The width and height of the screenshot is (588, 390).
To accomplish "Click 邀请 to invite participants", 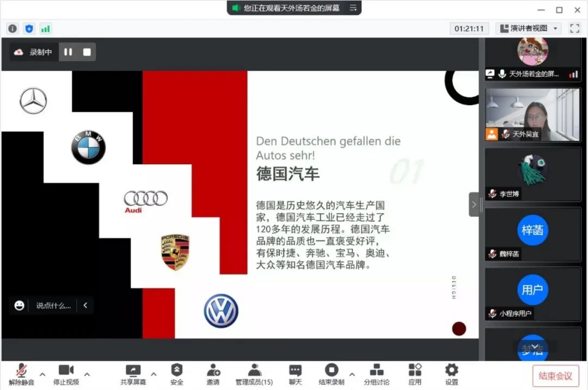I will click(x=213, y=374).
